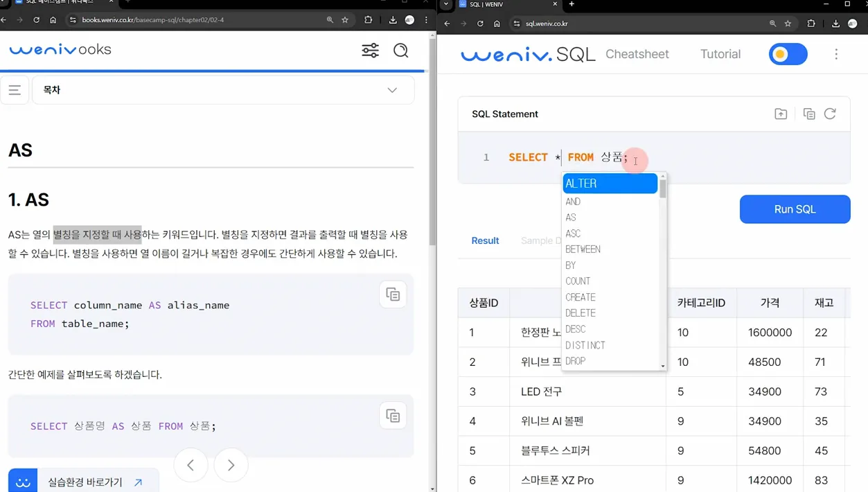868x492 pixels.
Task: Click the weniv books logo
Action: tap(60, 50)
